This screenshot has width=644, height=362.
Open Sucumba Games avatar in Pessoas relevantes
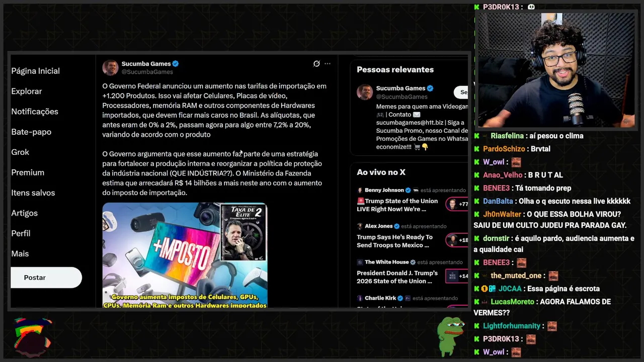point(365,92)
